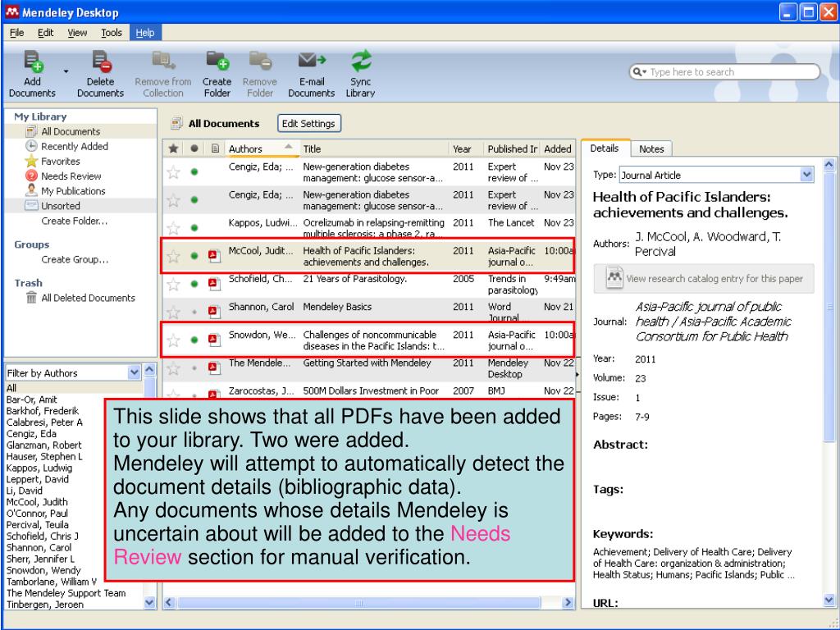Select Favorites in the sidebar
The width and height of the screenshot is (840, 630).
[60, 162]
